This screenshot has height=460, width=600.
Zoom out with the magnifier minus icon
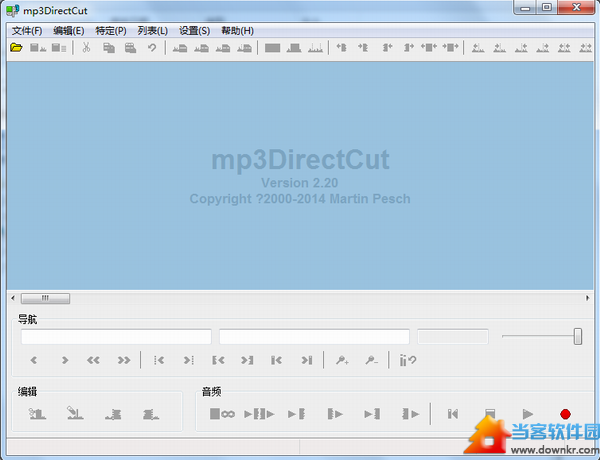(x=371, y=360)
